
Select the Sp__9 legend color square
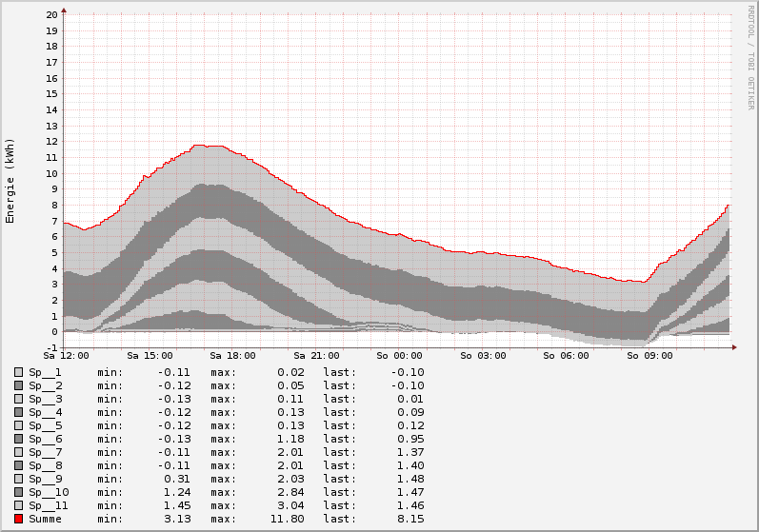coord(18,479)
